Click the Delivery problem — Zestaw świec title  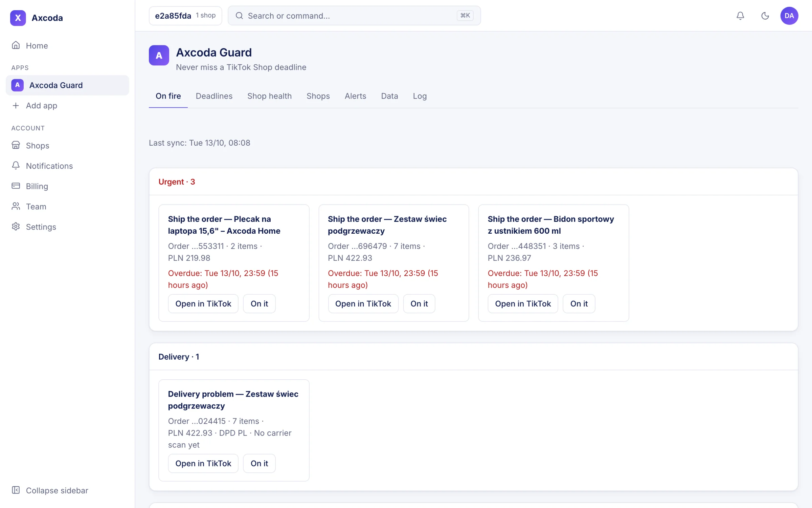233,400
